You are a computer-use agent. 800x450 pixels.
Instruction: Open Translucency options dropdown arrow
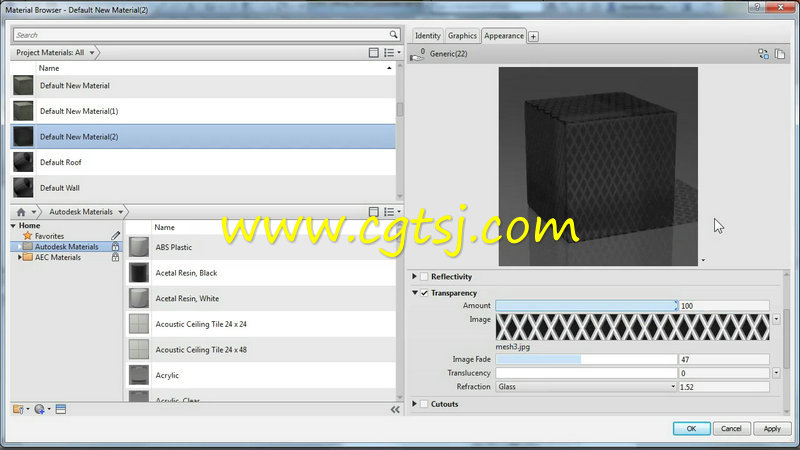[x=776, y=373]
